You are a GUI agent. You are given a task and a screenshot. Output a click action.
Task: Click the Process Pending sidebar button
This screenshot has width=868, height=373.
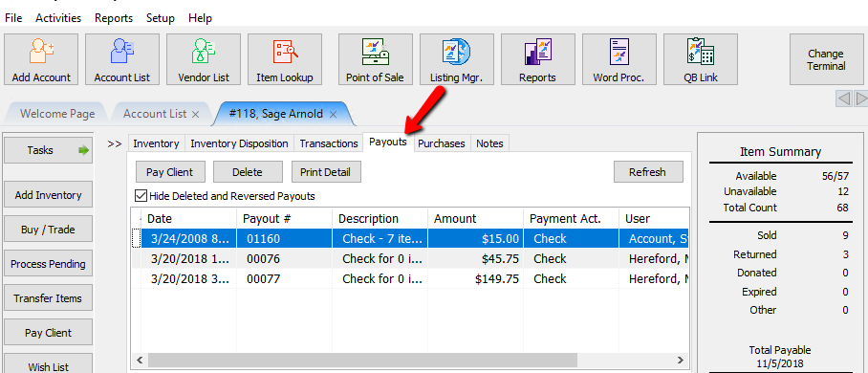48,264
